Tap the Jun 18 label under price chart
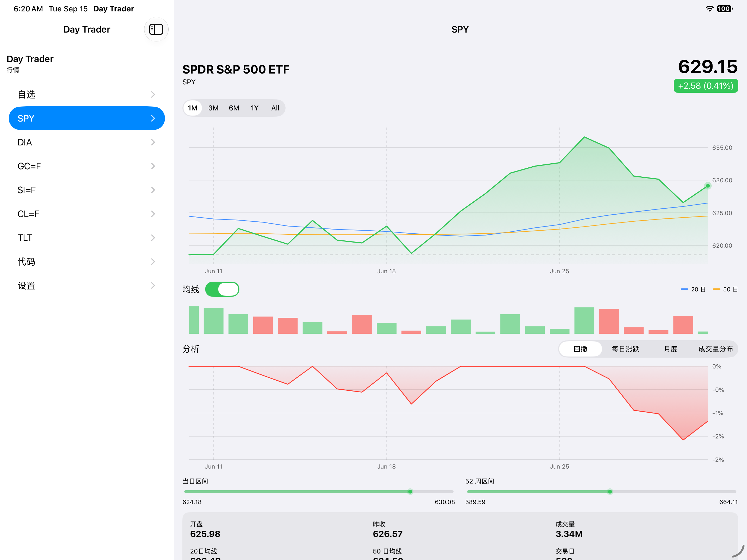 point(386,271)
